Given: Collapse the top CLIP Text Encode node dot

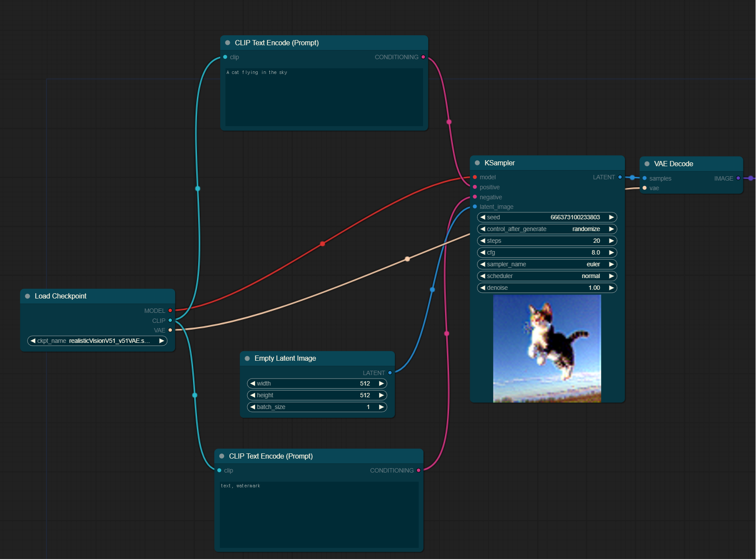Looking at the screenshot, I should tap(228, 43).
